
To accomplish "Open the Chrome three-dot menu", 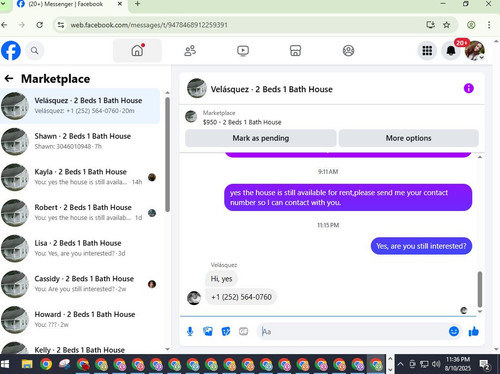I will (489, 25).
